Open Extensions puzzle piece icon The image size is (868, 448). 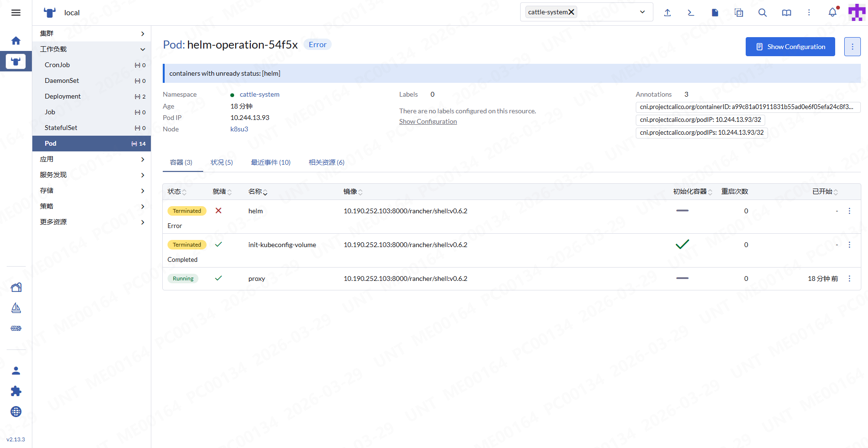pyautogui.click(x=16, y=391)
